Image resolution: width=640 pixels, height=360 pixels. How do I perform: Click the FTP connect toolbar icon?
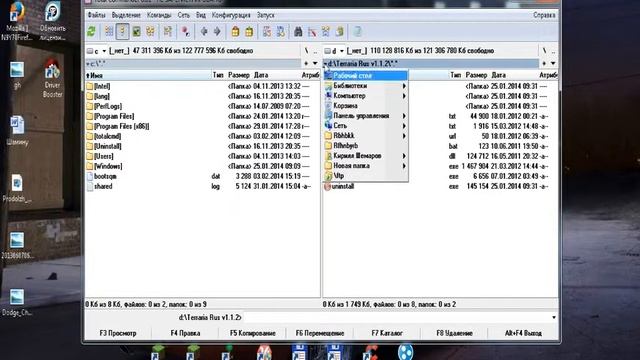click(267, 31)
